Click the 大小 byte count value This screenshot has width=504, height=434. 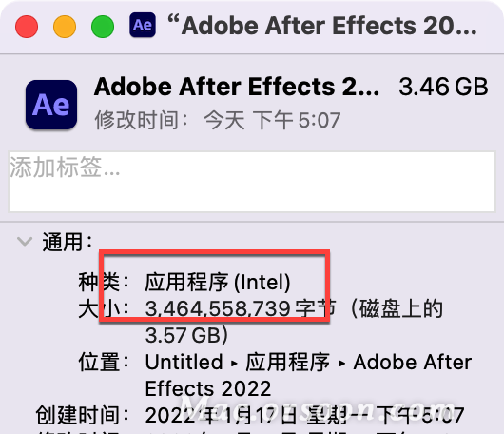[x=241, y=309]
